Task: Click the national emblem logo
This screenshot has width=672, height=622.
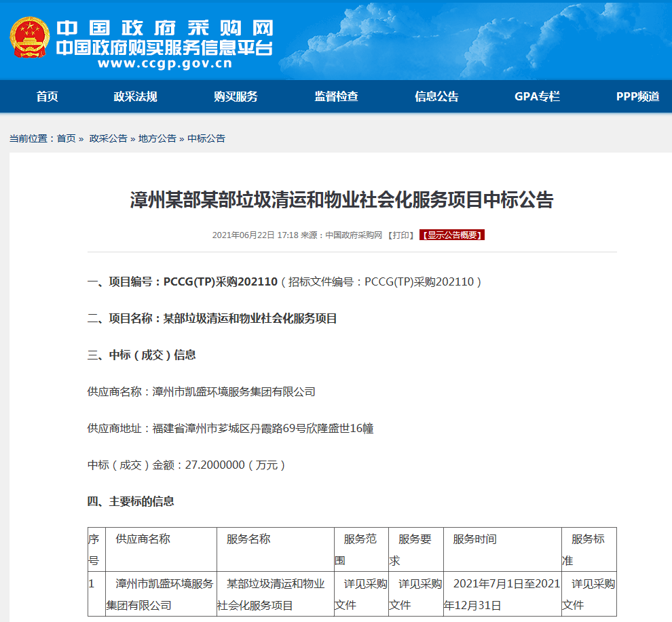Action: 30,37
